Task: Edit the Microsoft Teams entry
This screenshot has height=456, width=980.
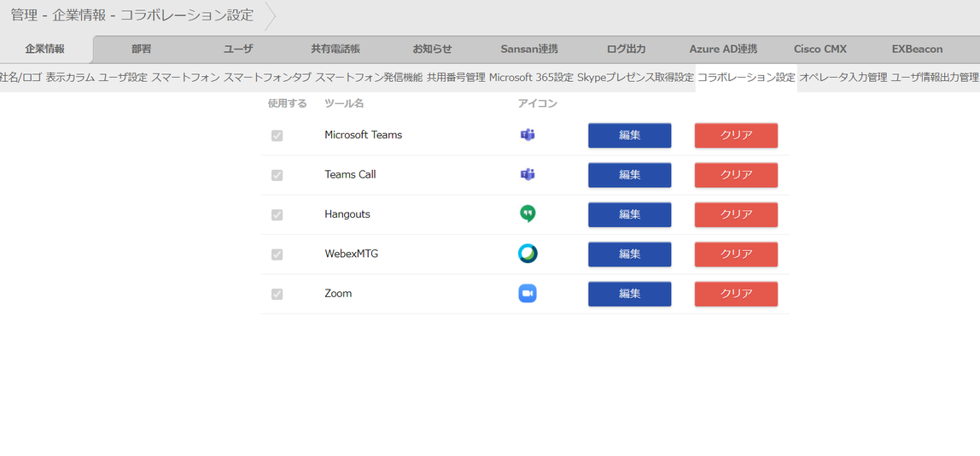Action: click(x=629, y=135)
